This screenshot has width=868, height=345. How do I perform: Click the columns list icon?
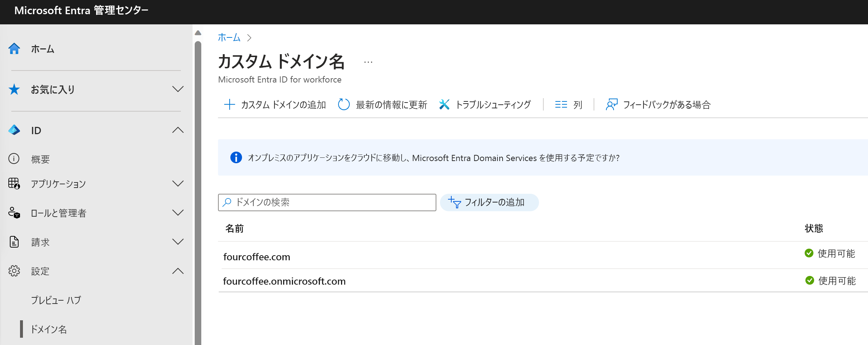[561, 105]
